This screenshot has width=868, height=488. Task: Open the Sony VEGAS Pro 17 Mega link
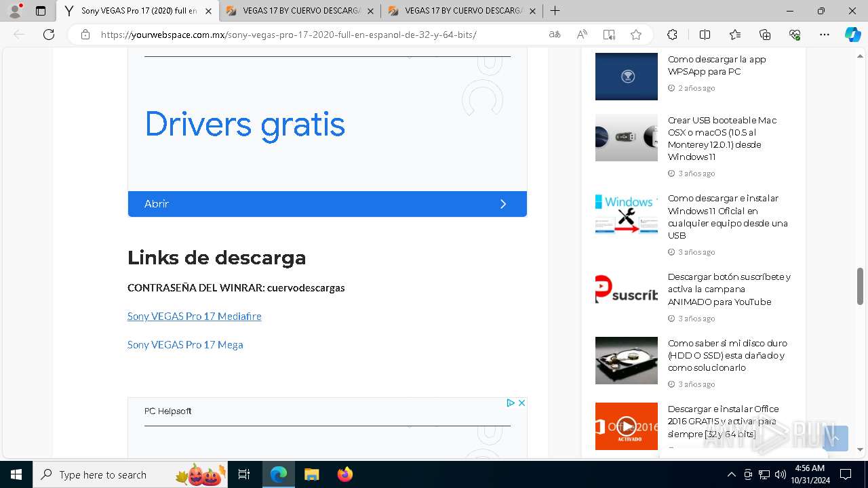[185, 344]
